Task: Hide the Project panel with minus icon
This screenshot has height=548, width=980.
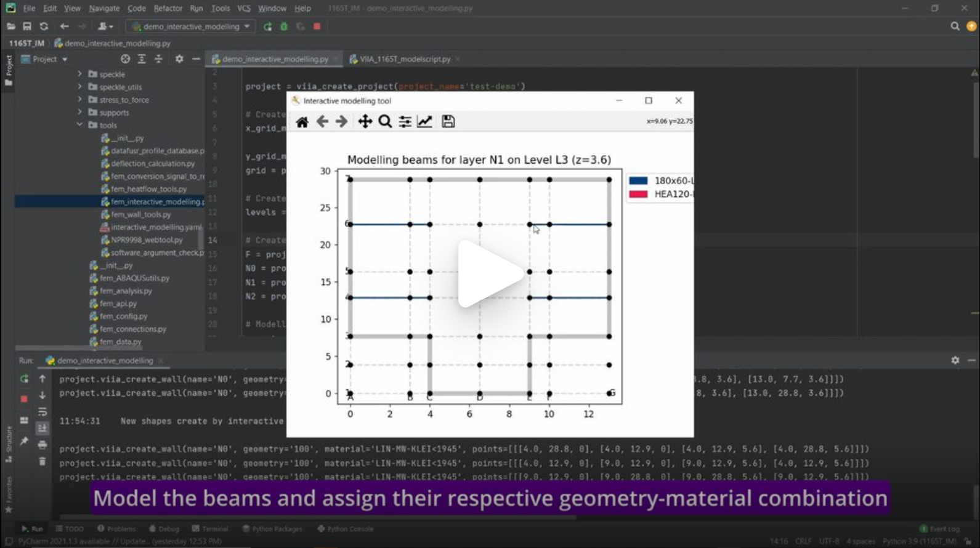Action: 196,59
